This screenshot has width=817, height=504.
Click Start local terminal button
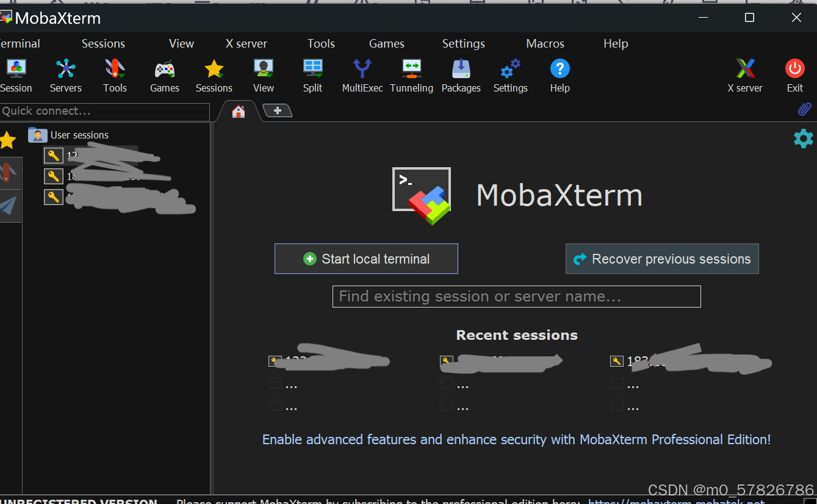366,259
